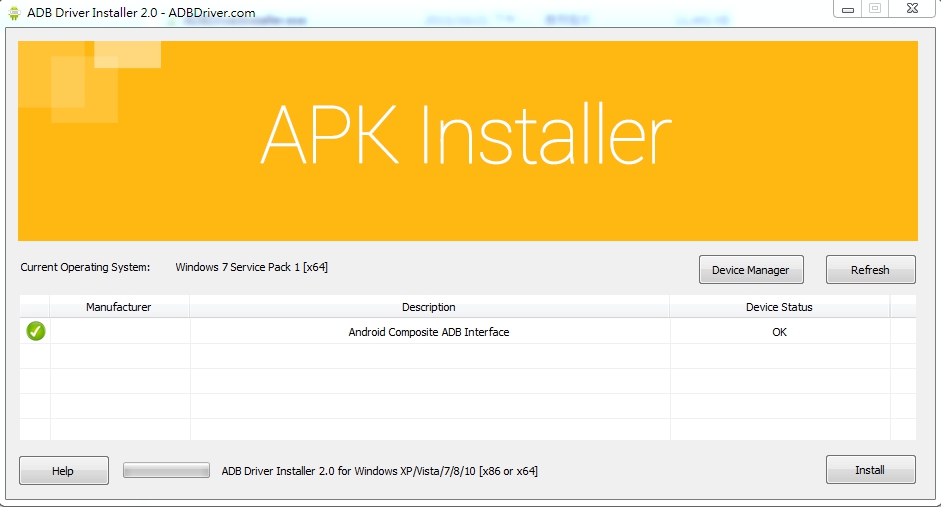Click the green checkmark status icon
Image resolution: width=941 pixels, height=507 pixels.
click(36, 331)
